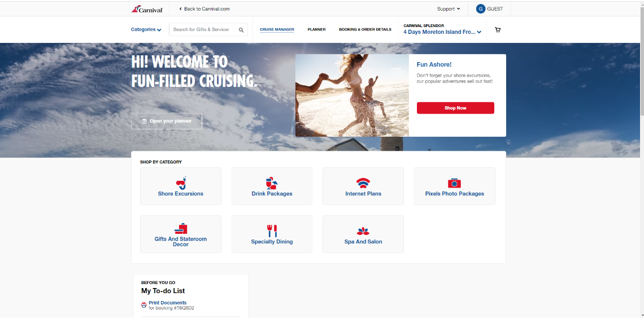Click the guest profile avatar icon
Image resolution: width=644 pixels, height=318 pixels.
pyautogui.click(x=481, y=9)
